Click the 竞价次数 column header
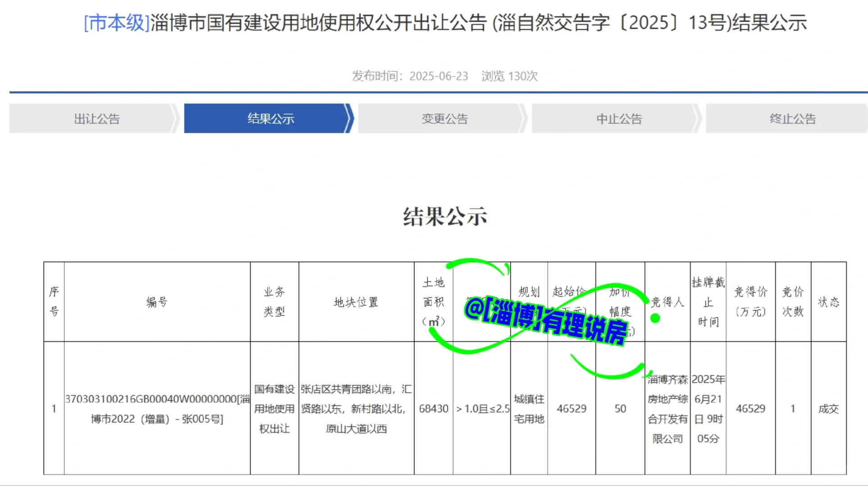Viewport: 868px width, 486px height. point(793,301)
